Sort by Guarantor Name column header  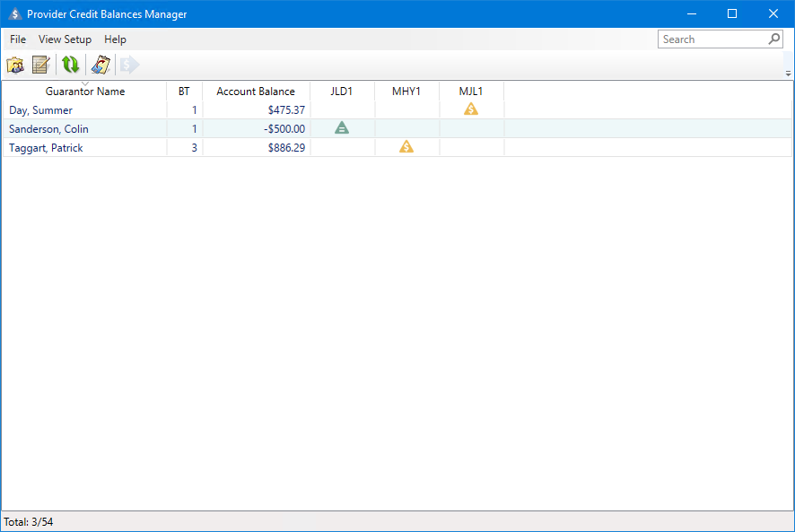[x=85, y=92]
